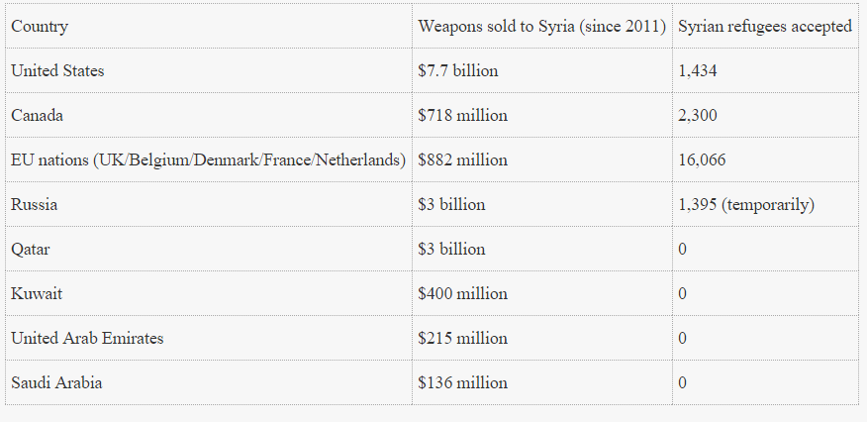Click the $215 million value

point(462,339)
